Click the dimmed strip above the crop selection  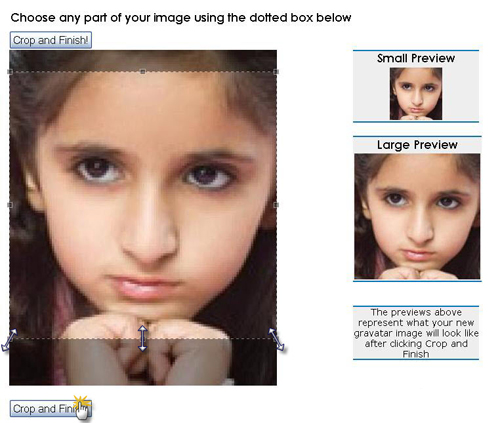tap(143, 61)
